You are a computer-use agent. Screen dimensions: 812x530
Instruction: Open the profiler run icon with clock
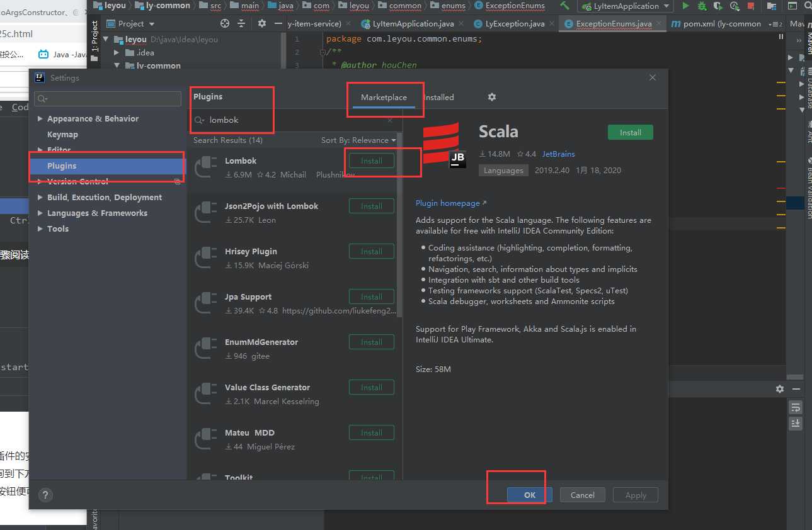(x=734, y=6)
